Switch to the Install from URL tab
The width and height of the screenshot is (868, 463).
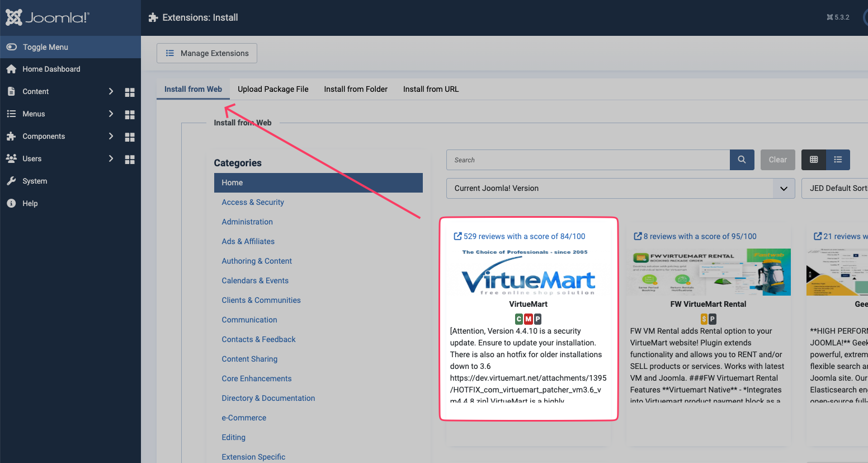tap(431, 89)
